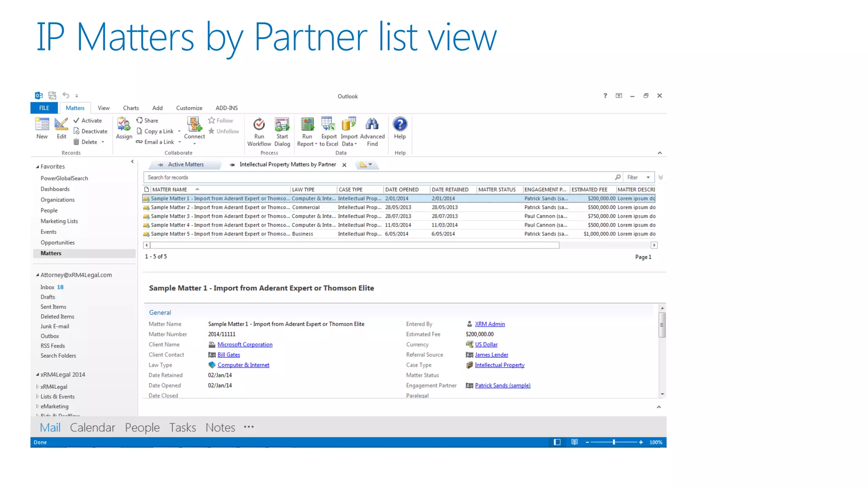Switch to the Charts ribbon tab
This screenshot has height=488, width=868.
point(131,108)
